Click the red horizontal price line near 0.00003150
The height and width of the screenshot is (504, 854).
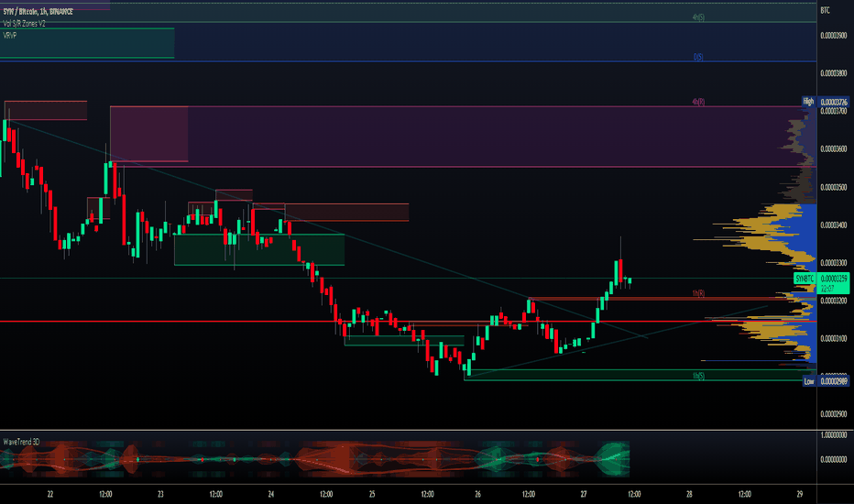[x=408, y=322]
